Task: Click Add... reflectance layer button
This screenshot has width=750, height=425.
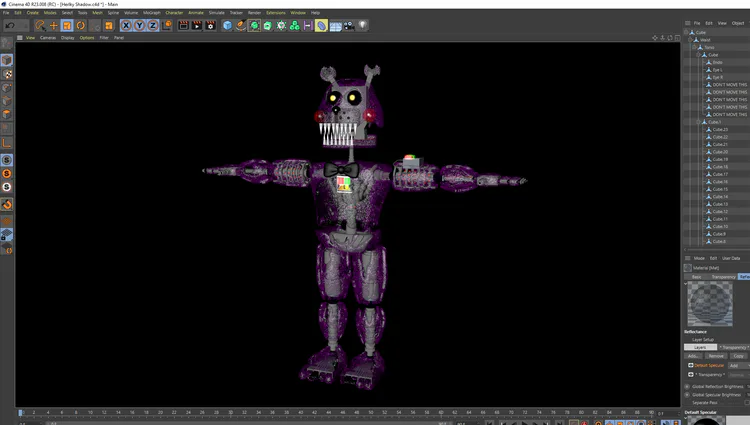Action: [x=693, y=356]
